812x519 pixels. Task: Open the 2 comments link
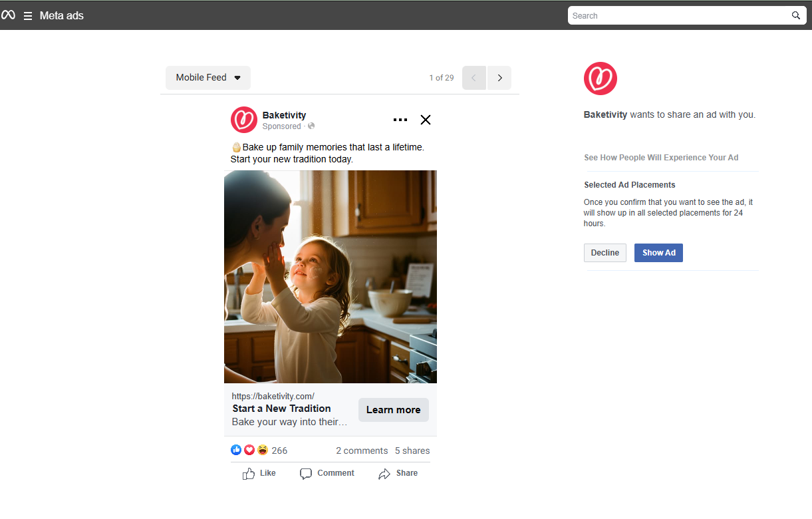(x=362, y=450)
